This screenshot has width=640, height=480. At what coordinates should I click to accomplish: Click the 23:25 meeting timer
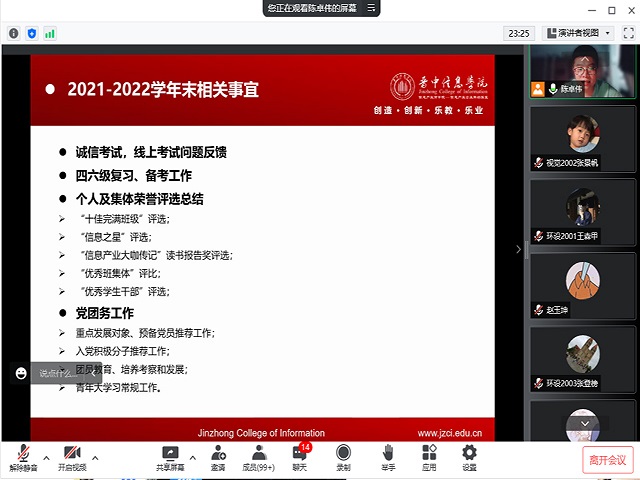(519, 33)
